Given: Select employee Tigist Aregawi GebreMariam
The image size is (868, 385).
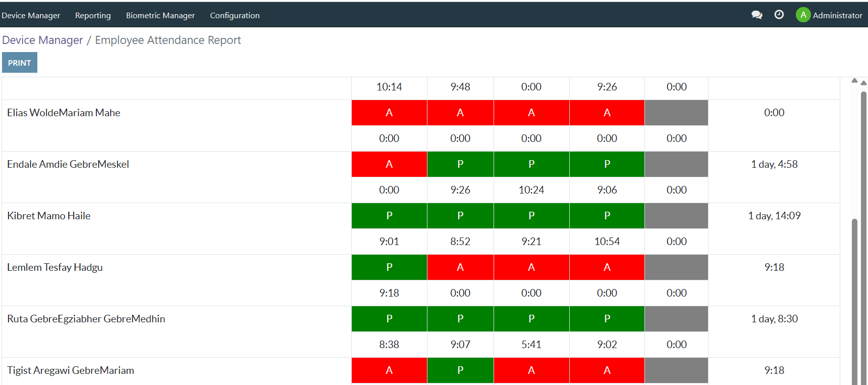Looking at the screenshot, I should (x=71, y=370).
